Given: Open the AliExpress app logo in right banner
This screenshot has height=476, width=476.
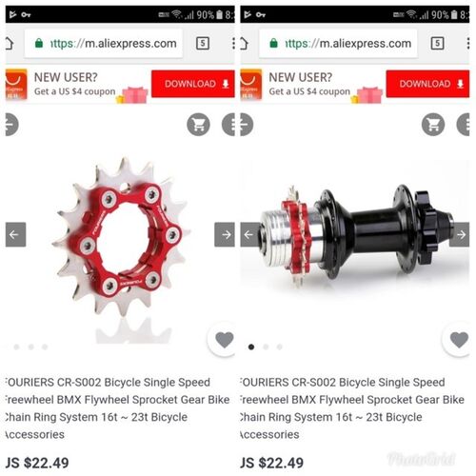Looking at the screenshot, I should tap(251, 85).
